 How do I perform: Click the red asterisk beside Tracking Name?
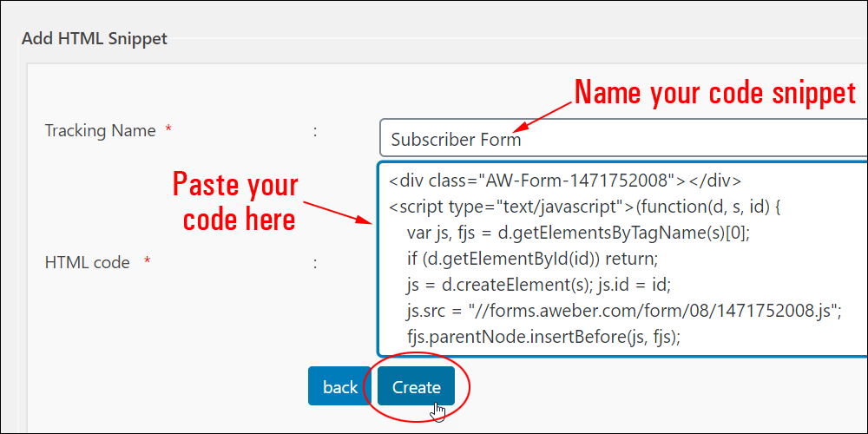click(x=169, y=131)
